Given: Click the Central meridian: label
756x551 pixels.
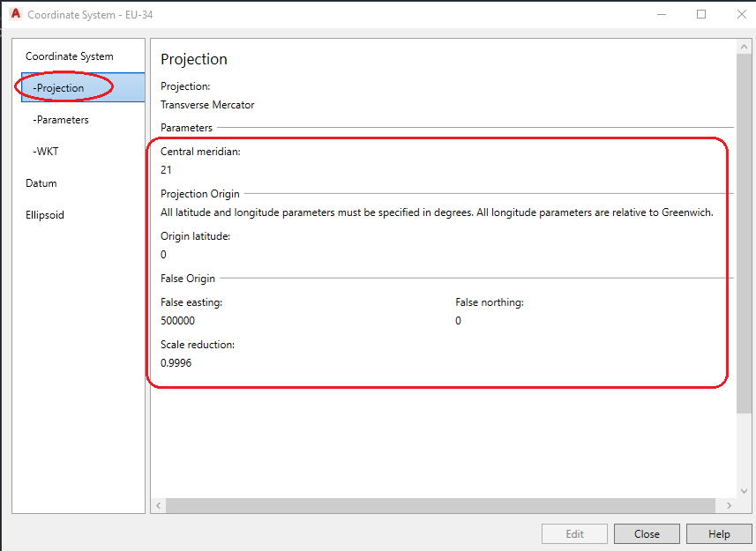Looking at the screenshot, I should coord(200,152).
